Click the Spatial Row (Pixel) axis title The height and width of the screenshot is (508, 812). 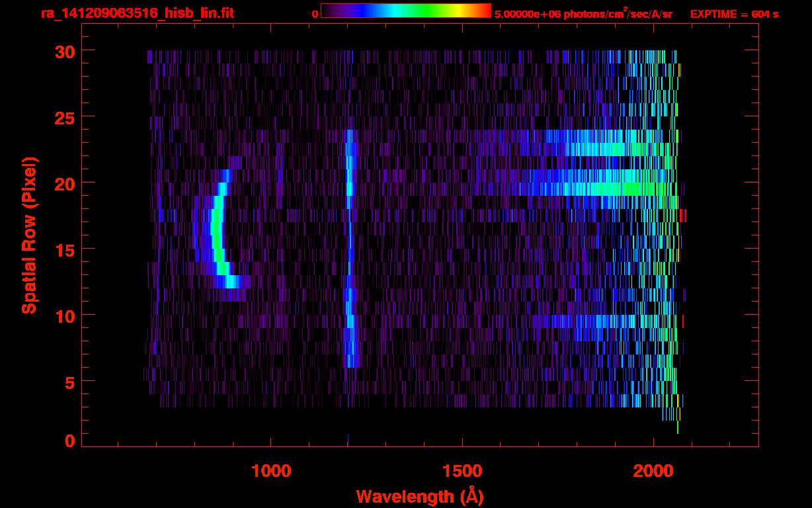tap(30, 235)
